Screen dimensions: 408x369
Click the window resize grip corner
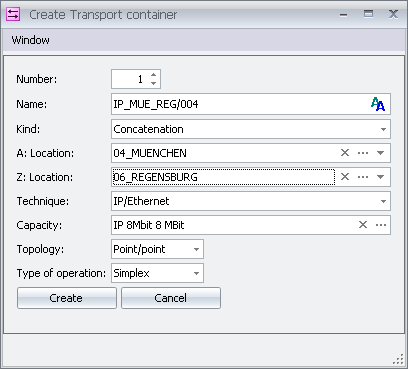pyautogui.click(x=398, y=360)
